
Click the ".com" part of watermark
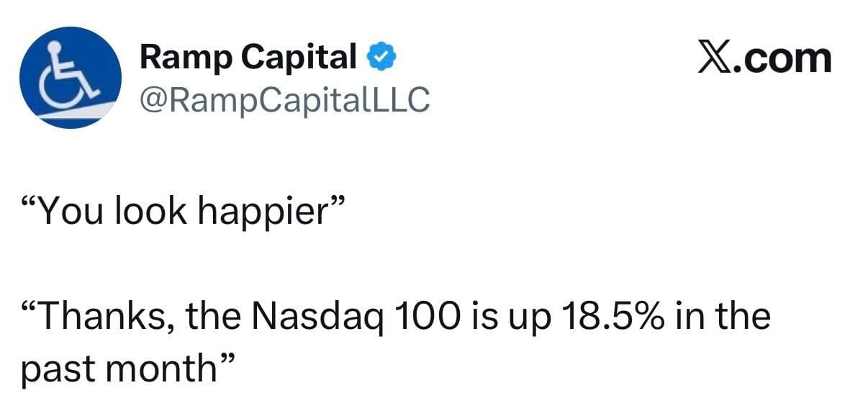(784, 59)
